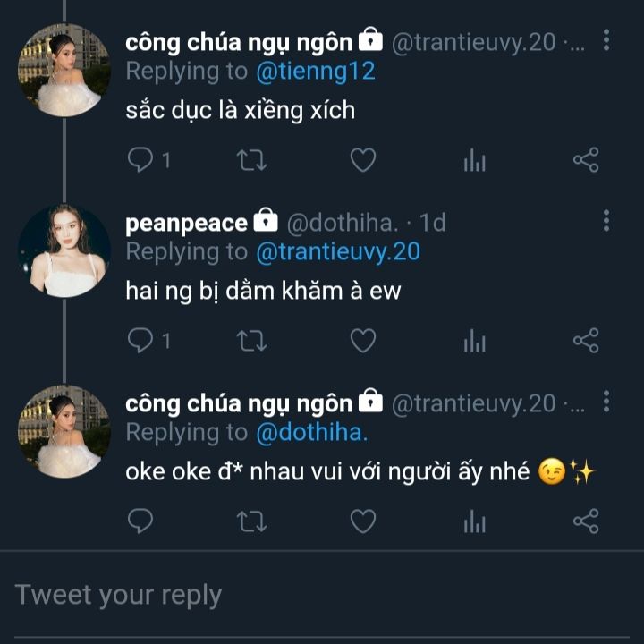Screen dimensions: 644x644
Task: Open more options on the last tweet
Action: click(x=607, y=402)
